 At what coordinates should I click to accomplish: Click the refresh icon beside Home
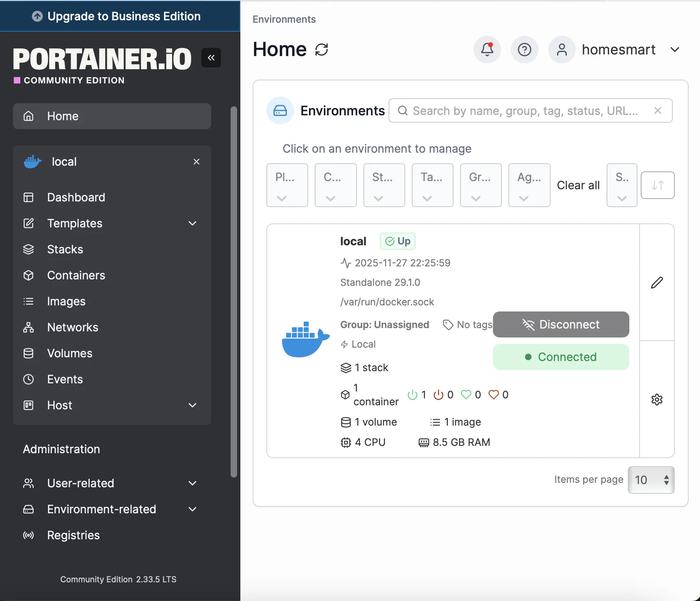click(322, 50)
